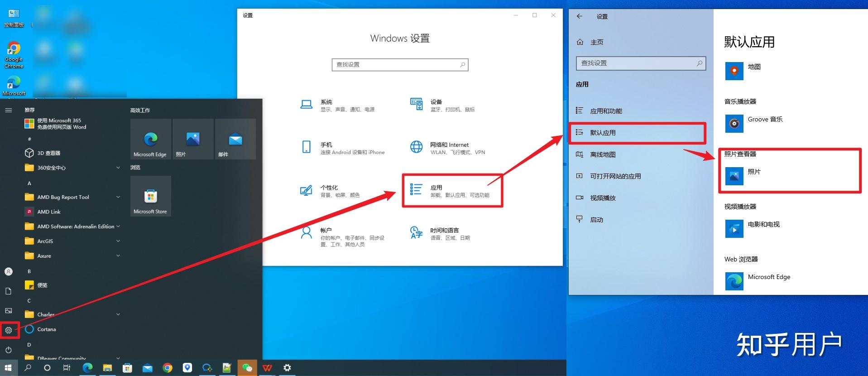The height and width of the screenshot is (376, 868).
Task: Change 电影和电视 default video player
Action: [x=753, y=229]
